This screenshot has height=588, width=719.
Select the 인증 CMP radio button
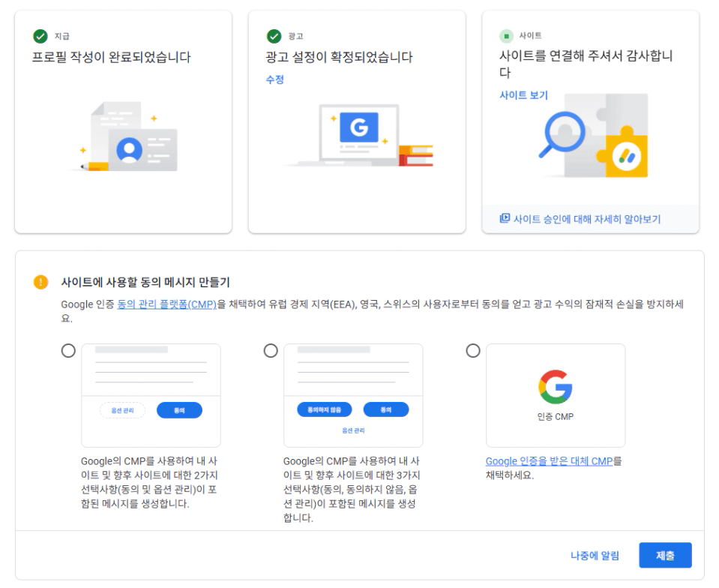tap(473, 351)
